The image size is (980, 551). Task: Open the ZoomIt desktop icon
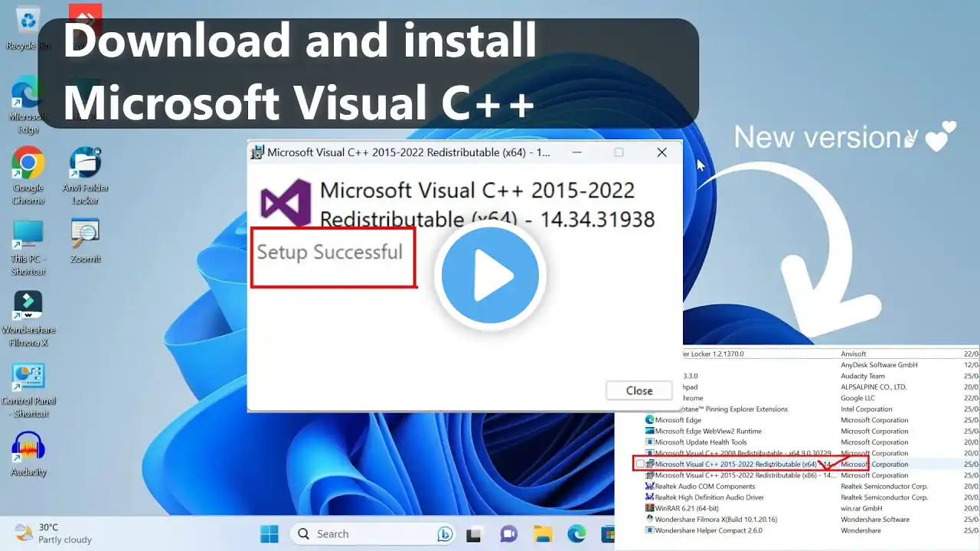tap(86, 242)
